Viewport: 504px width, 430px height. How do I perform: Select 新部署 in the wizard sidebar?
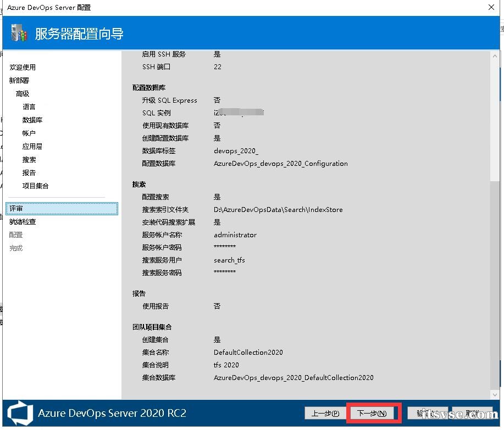19,81
